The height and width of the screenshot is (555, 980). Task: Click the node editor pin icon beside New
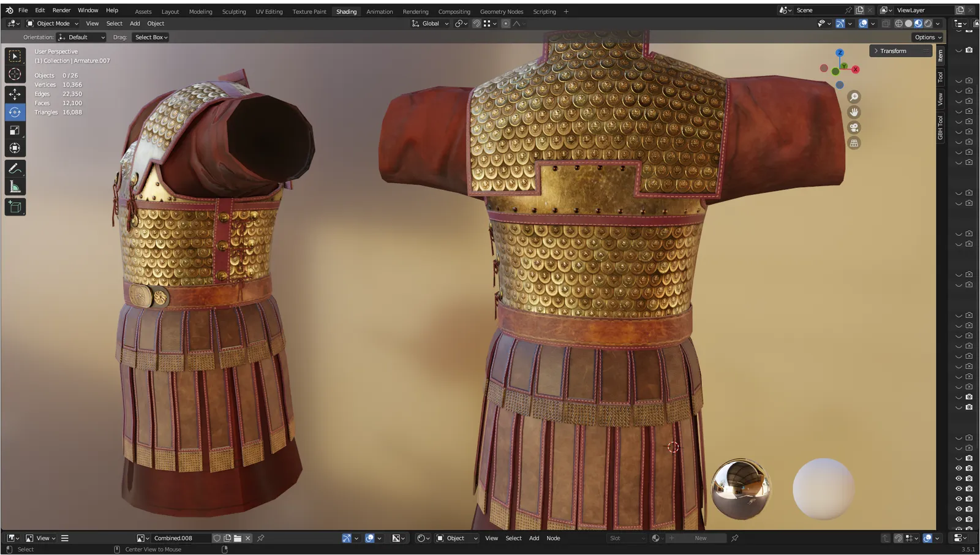point(735,538)
